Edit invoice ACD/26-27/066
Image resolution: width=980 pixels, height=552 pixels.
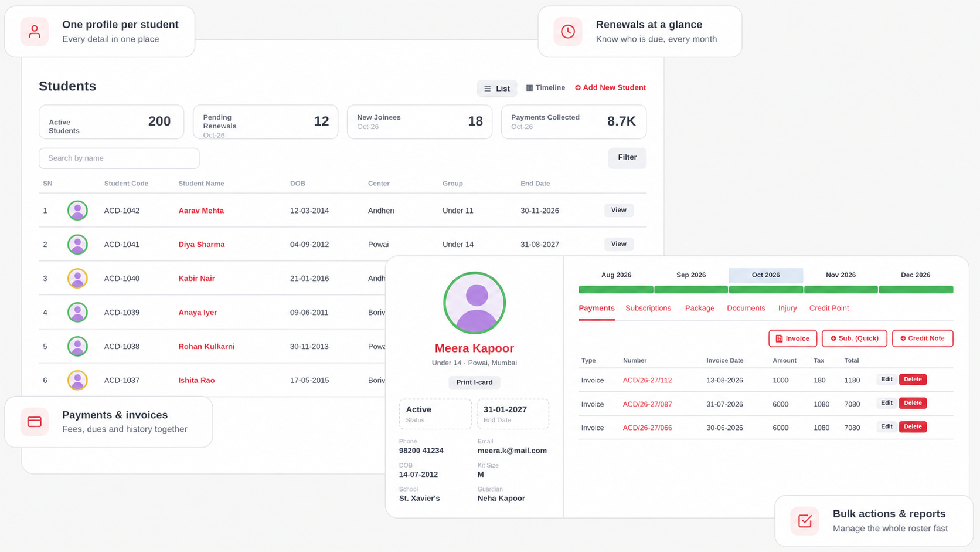(x=887, y=427)
